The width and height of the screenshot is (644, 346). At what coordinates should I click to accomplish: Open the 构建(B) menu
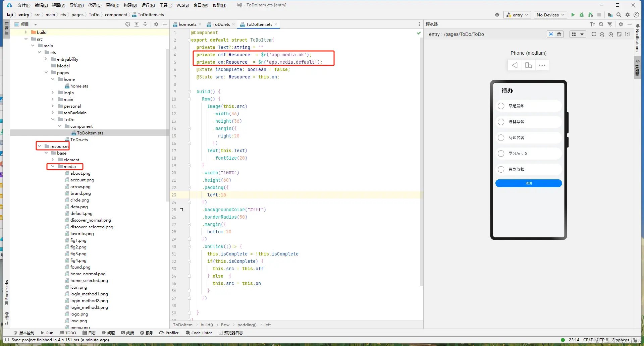click(130, 5)
